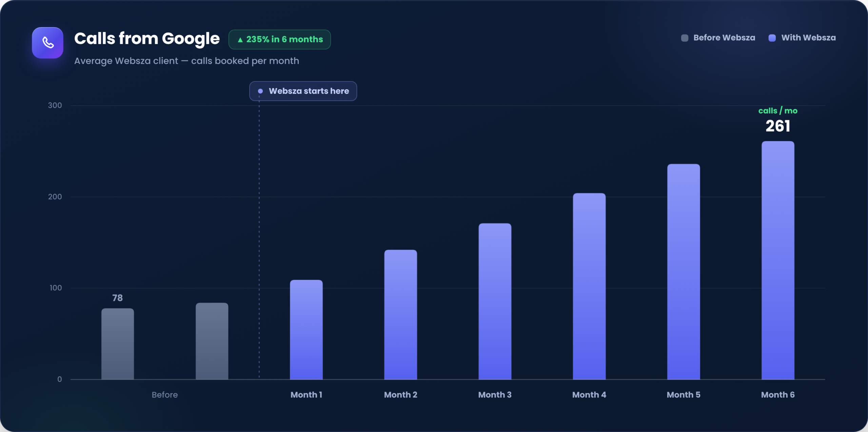
Task: Click the 'Month 5' axis label
Action: pyautogui.click(x=684, y=395)
